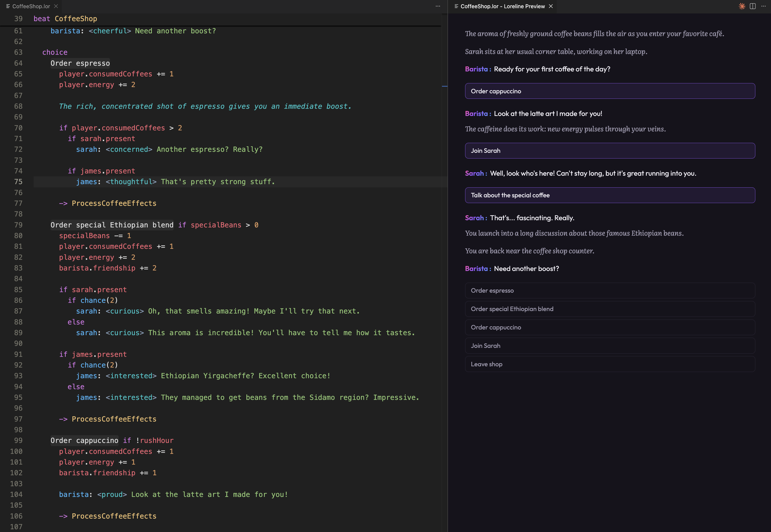
Task: Close the CoffeeShop.lor editor tab
Action: (x=56, y=6)
